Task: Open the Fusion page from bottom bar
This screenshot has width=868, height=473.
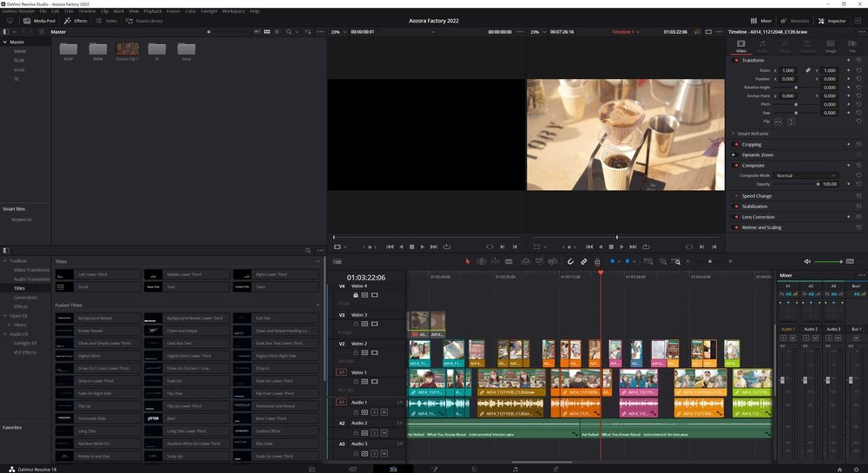Action: point(433,468)
